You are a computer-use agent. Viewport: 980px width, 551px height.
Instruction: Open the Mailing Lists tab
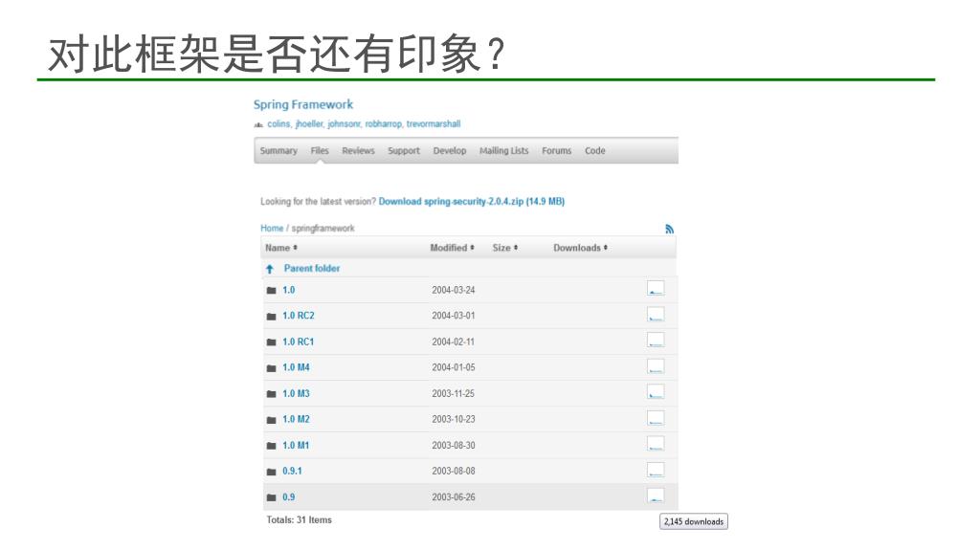coord(503,151)
